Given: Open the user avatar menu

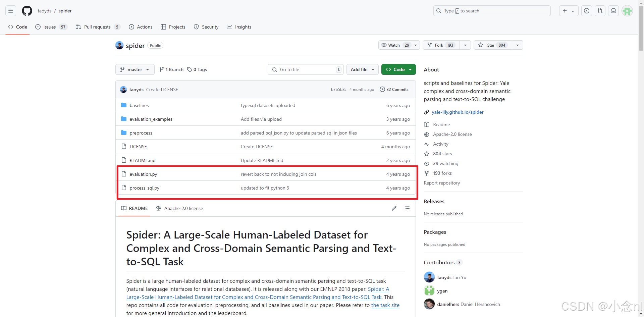Looking at the screenshot, I should (x=627, y=11).
